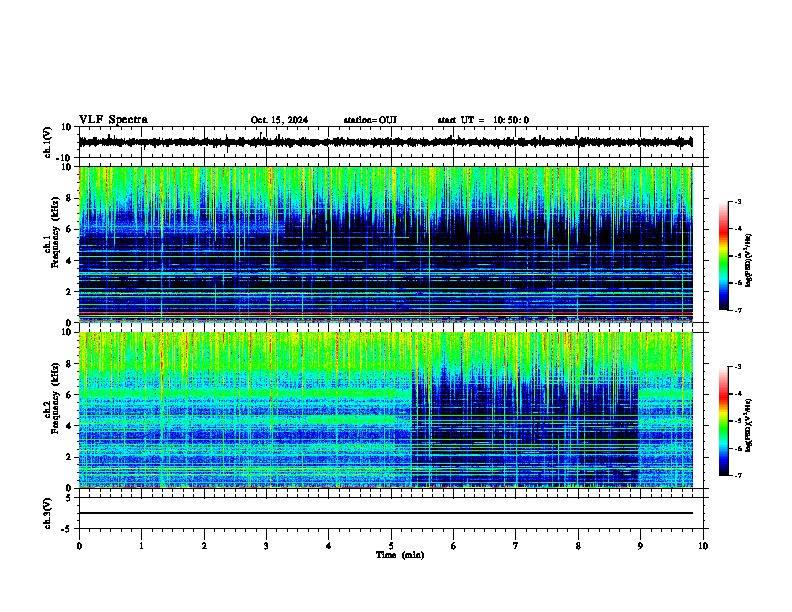Screen dimensions: 792x612
Task: Click the "-7" tick on ch.2 color bar
Action: (737, 475)
